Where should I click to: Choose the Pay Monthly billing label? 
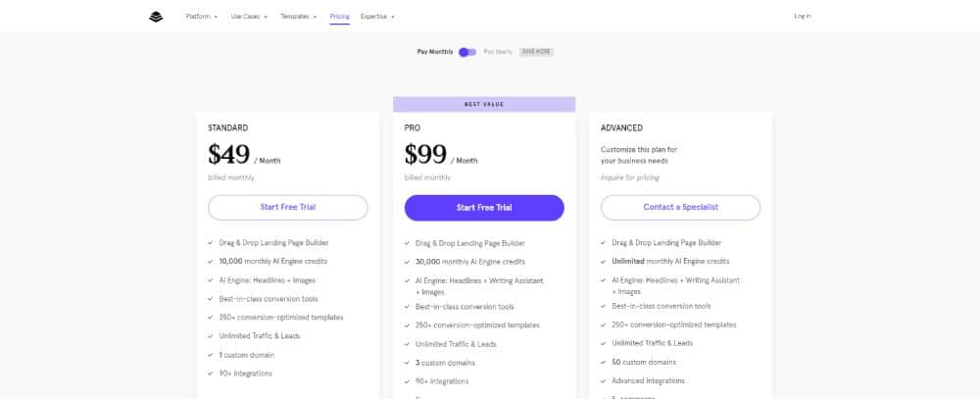pyautogui.click(x=435, y=52)
